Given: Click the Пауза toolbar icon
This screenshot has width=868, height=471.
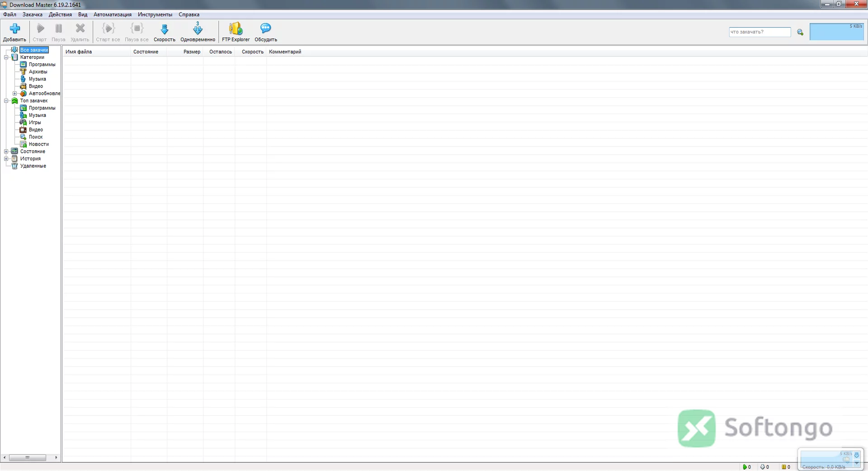Looking at the screenshot, I should [58, 29].
